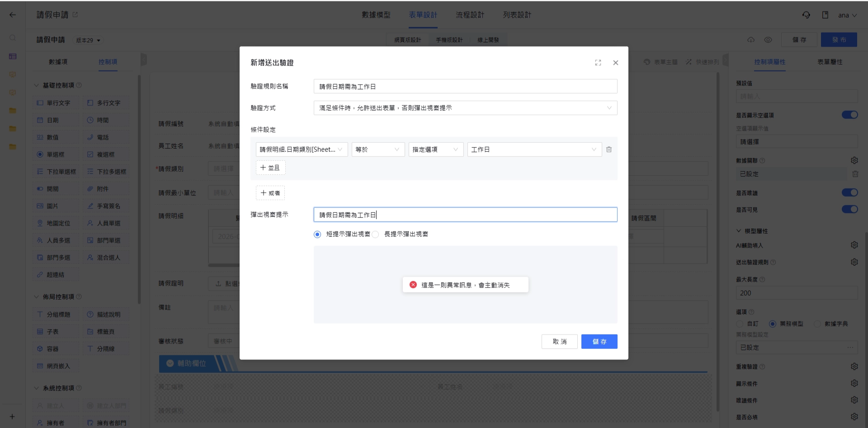Add 並且 condition
Viewport: 868px width, 428px height.
pyautogui.click(x=270, y=168)
